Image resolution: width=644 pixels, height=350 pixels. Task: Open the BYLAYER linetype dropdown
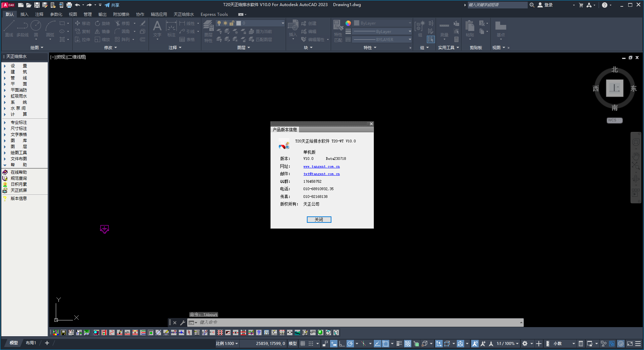[383, 39]
